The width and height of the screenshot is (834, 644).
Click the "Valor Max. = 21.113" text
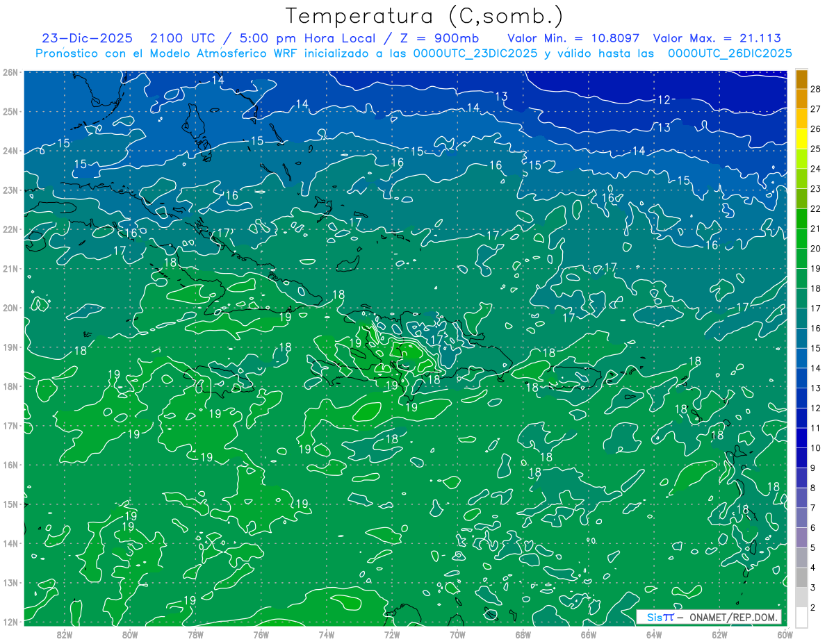pyautogui.click(x=717, y=39)
